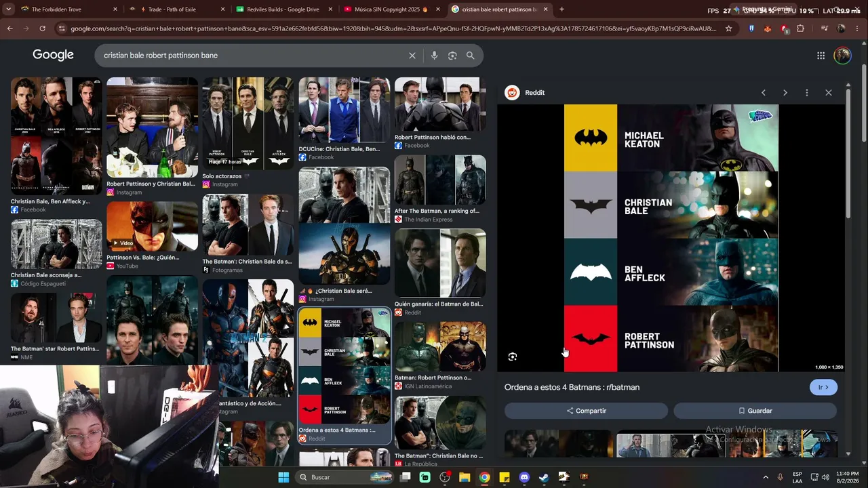
Task: Open File Explorer from the taskbar
Action: coord(465,477)
